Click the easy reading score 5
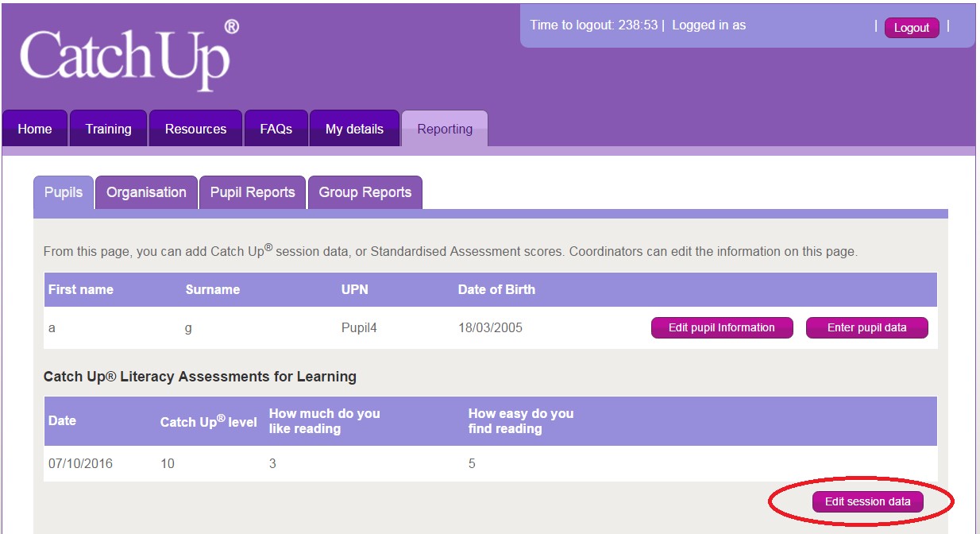Viewport: 980px width, 534px height. click(x=472, y=463)
